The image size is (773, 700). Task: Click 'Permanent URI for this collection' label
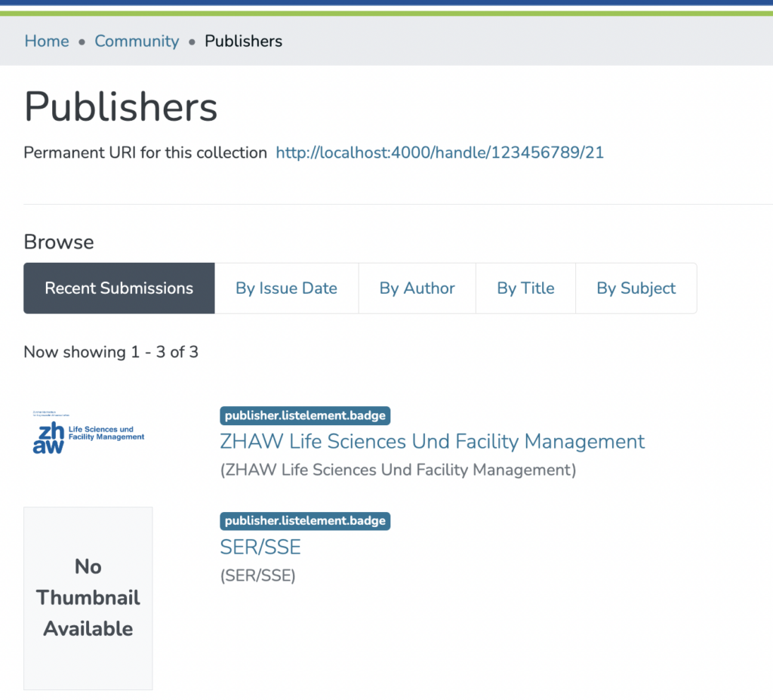click(x=146, y=153)
